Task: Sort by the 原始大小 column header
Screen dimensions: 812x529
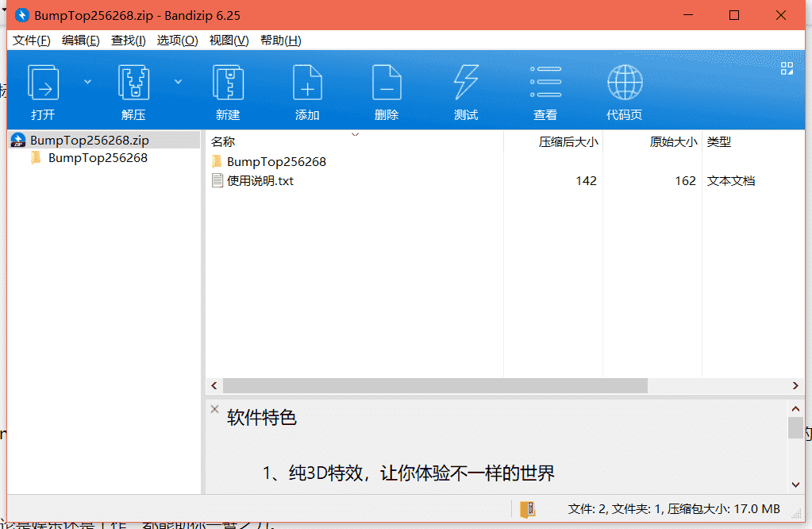Action: 652,141
